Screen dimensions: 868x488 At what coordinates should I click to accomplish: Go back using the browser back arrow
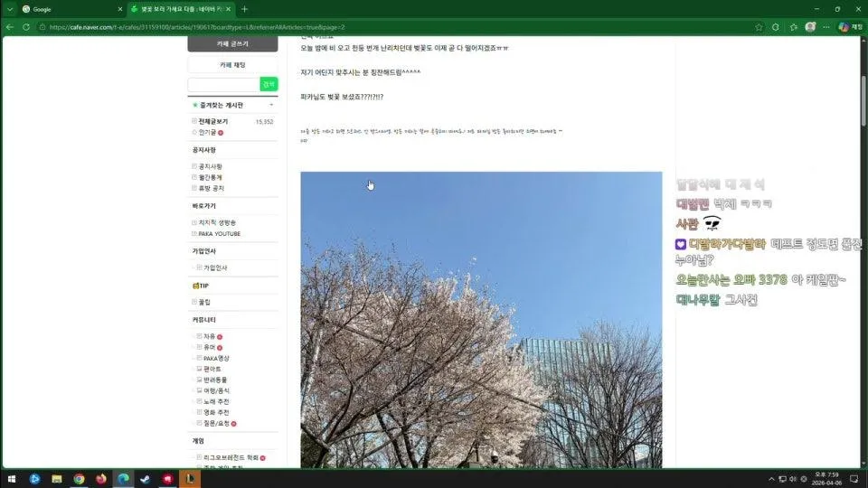pyautogui.click(x=10, y=27)
